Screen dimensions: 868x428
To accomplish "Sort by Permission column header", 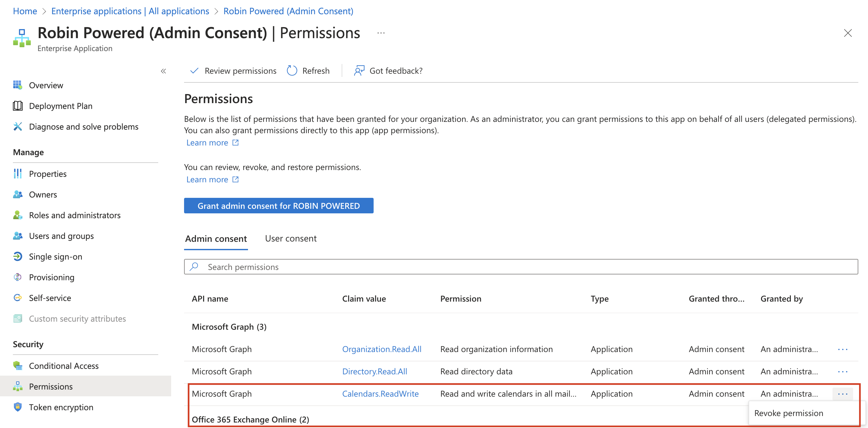I will (460, 298).
